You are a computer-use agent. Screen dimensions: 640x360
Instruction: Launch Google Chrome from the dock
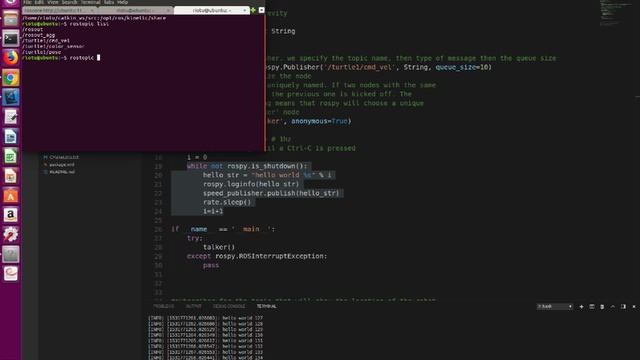point(11,78)
